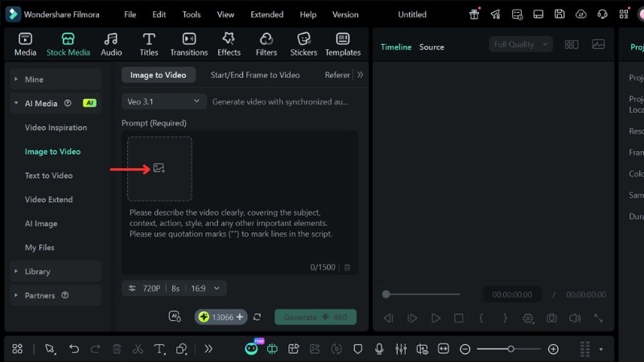Viewport: 644px width, 362px height.
Task: Open the Extended menu
Action: coord(267,14)
